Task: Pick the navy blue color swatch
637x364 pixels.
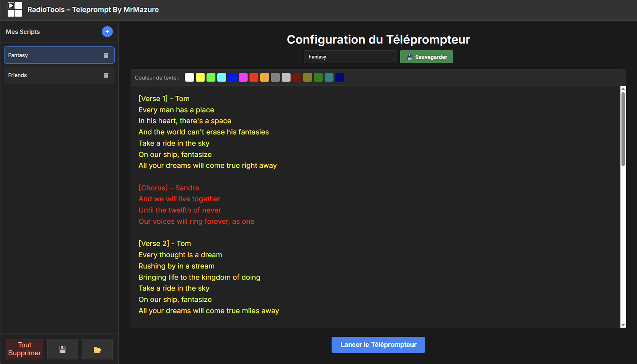Action: tap(340, 77)
